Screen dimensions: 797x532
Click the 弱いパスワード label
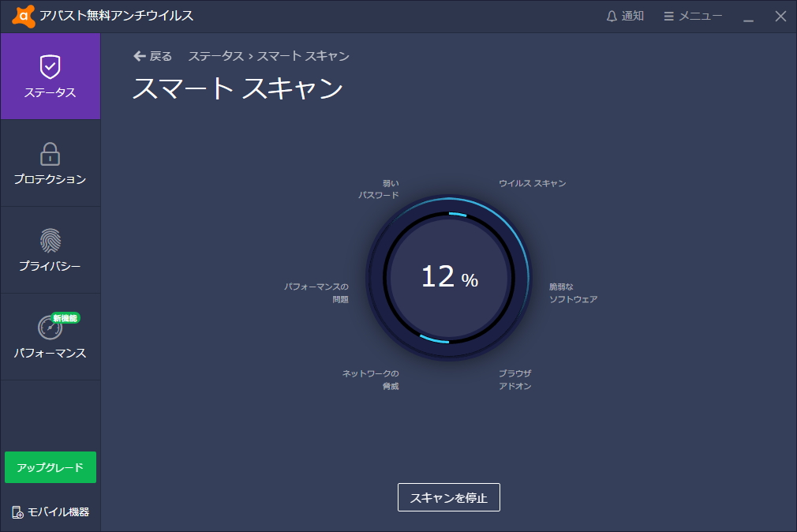pos(386,189)
